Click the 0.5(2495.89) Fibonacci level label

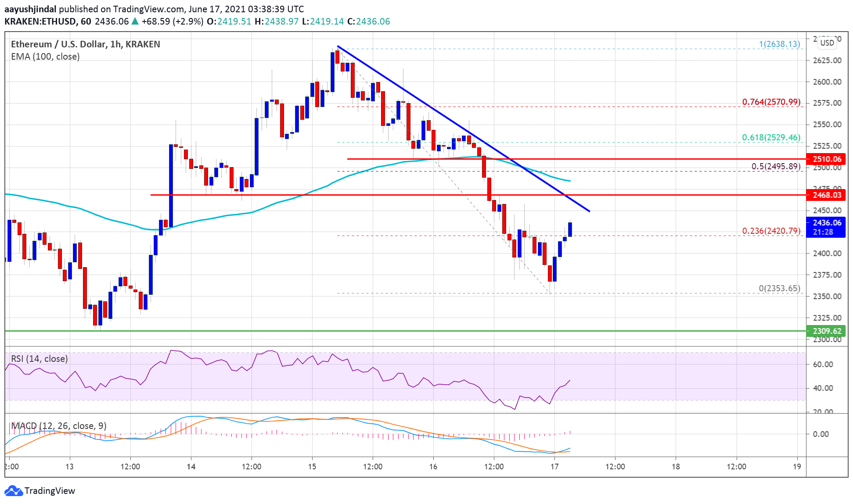click(776, 167)
